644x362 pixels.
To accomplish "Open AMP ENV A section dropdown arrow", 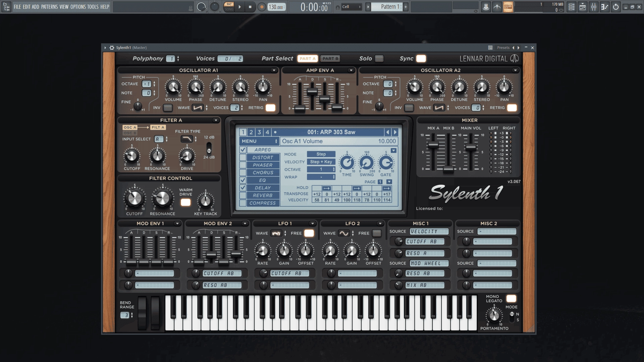I will [x=351, y=70].
